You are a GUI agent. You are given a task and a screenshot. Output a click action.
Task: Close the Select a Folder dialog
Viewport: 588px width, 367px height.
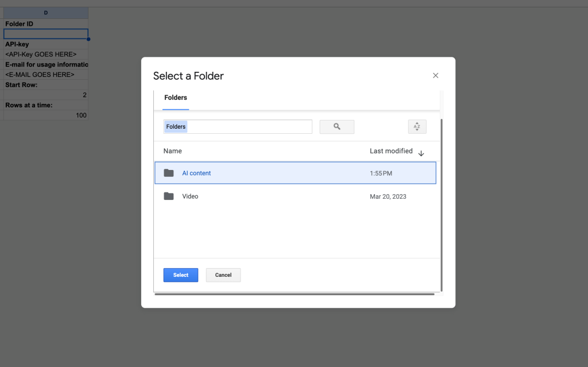click(x=435, y=75)
